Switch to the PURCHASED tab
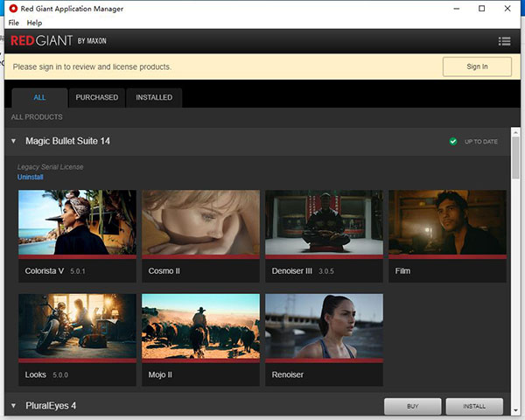525x420 pixels. click(97, 97)
